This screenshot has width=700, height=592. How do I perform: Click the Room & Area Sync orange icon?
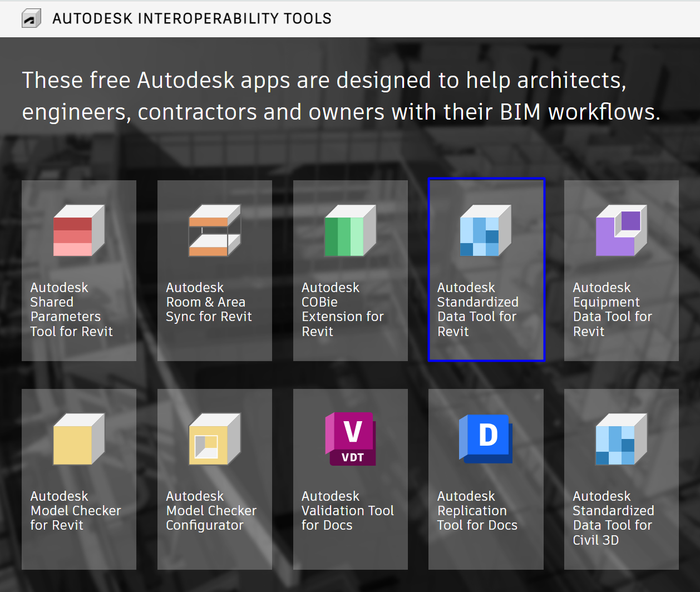[215, 230]
